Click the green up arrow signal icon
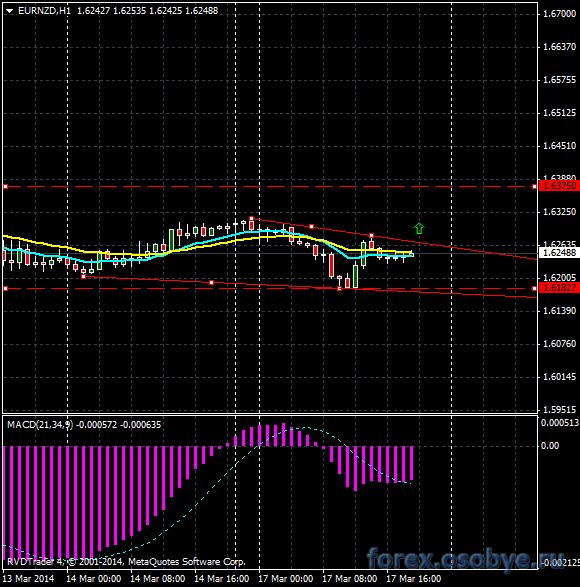Screen dimensions: 580x587 (x=419, y=228)
